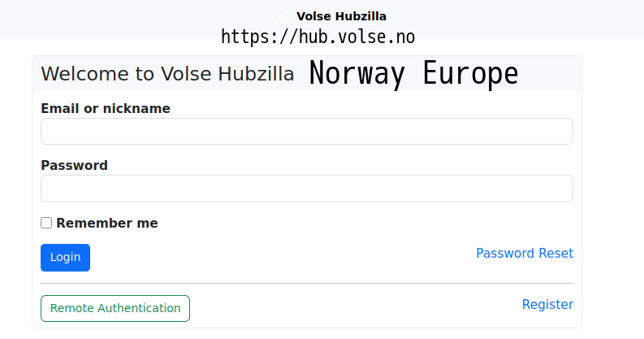This screenshot has width=644, height=339.
Task: Click the word Norway in header
Action: [x=357, y=74]
